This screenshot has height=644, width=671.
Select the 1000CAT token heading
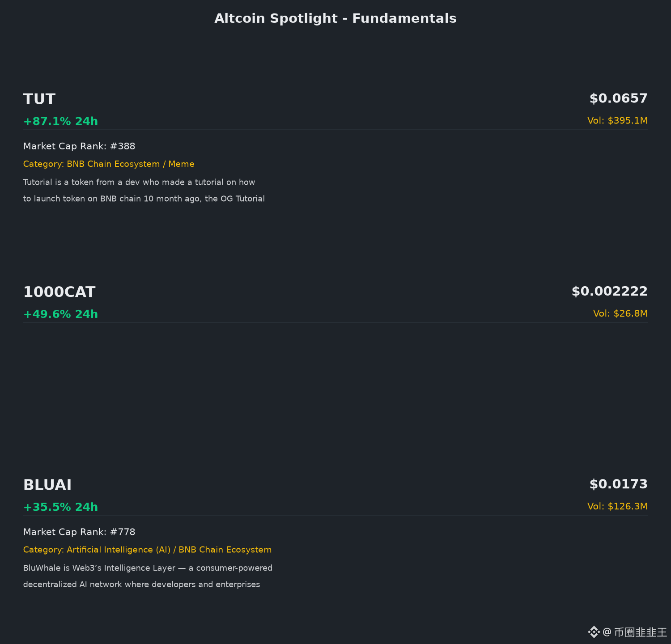[x=59, y=292]
